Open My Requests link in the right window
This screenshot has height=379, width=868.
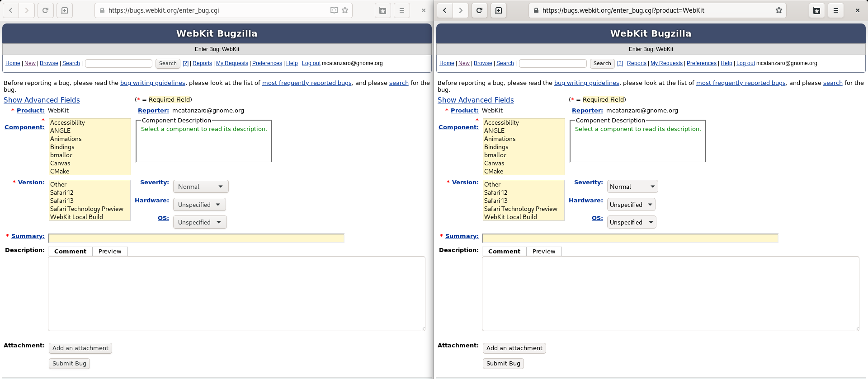pyautogui.click(x=666, y=63)
